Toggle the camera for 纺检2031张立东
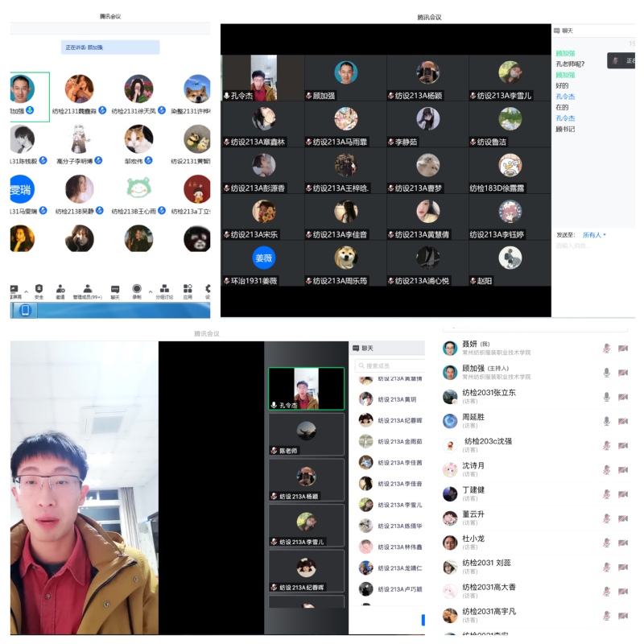644x644 pixels. click(623, 396)
